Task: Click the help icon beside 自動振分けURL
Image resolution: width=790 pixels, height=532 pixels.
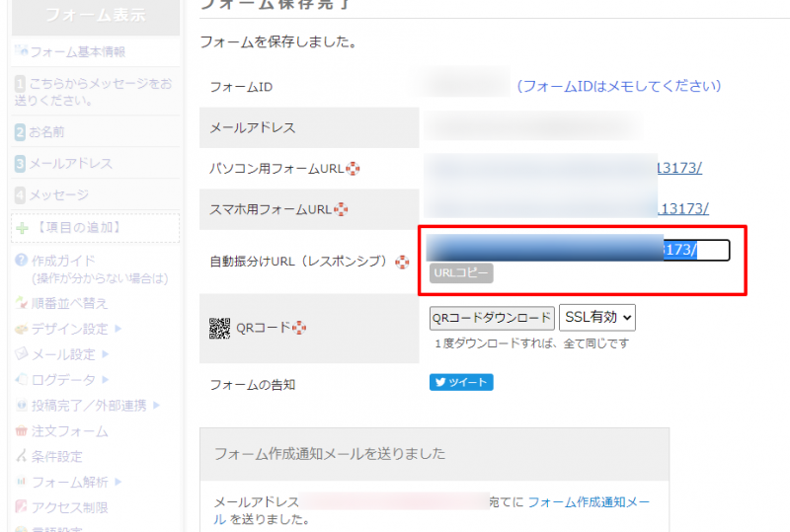Action: coord(402,263)
